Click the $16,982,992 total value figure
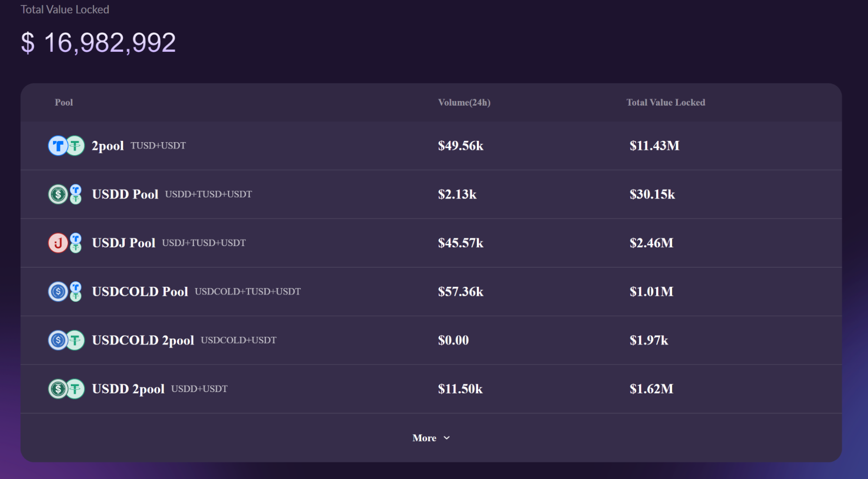868x479 pixels. point(99,43)
